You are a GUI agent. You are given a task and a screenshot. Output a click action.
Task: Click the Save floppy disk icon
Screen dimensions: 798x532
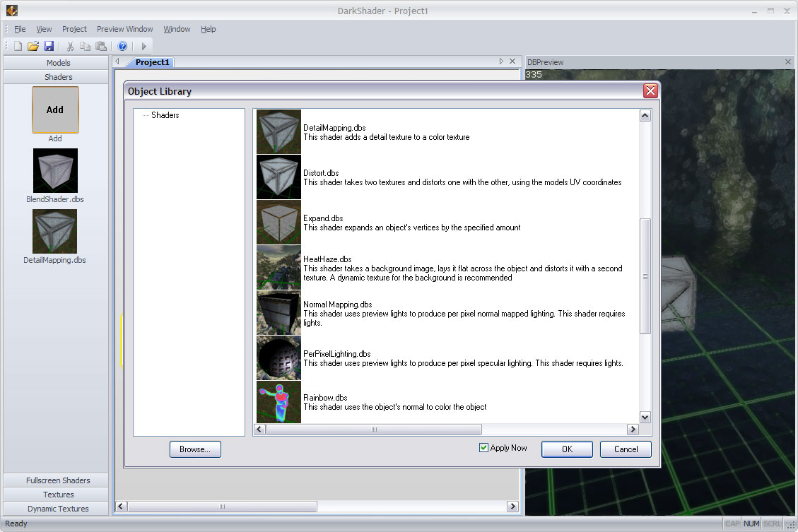(49, 46)
